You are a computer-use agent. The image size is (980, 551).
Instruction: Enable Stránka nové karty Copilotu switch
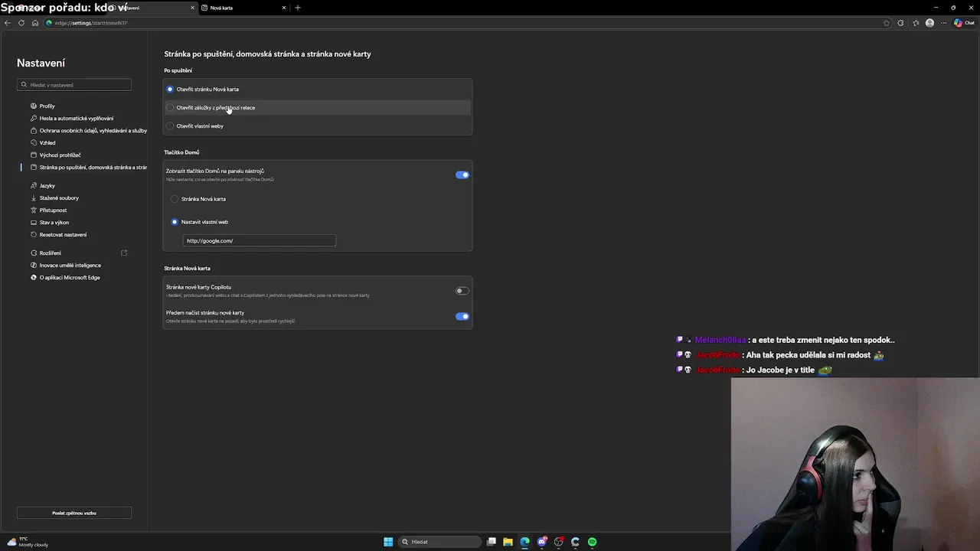point(462,291)
